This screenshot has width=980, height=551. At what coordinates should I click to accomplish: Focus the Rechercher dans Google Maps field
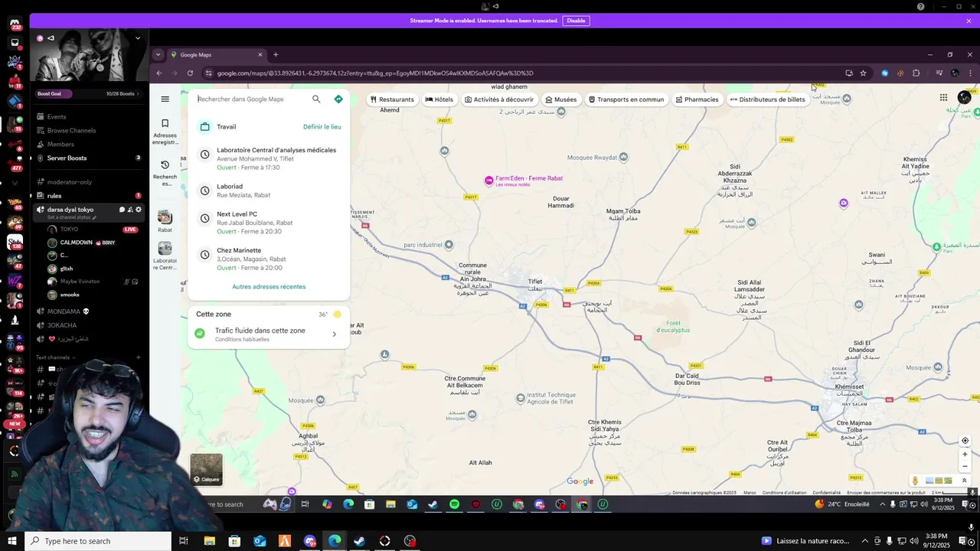click(253, 99)
